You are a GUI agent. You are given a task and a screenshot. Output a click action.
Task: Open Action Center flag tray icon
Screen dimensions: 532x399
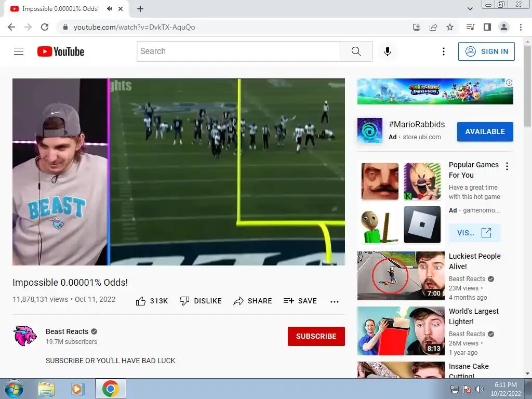pos(467,389)
